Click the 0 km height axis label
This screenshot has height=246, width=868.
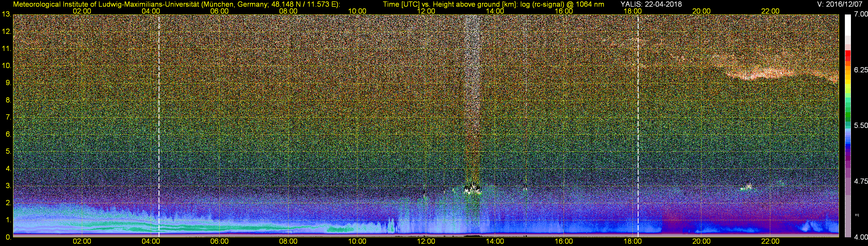click(8, 237)
